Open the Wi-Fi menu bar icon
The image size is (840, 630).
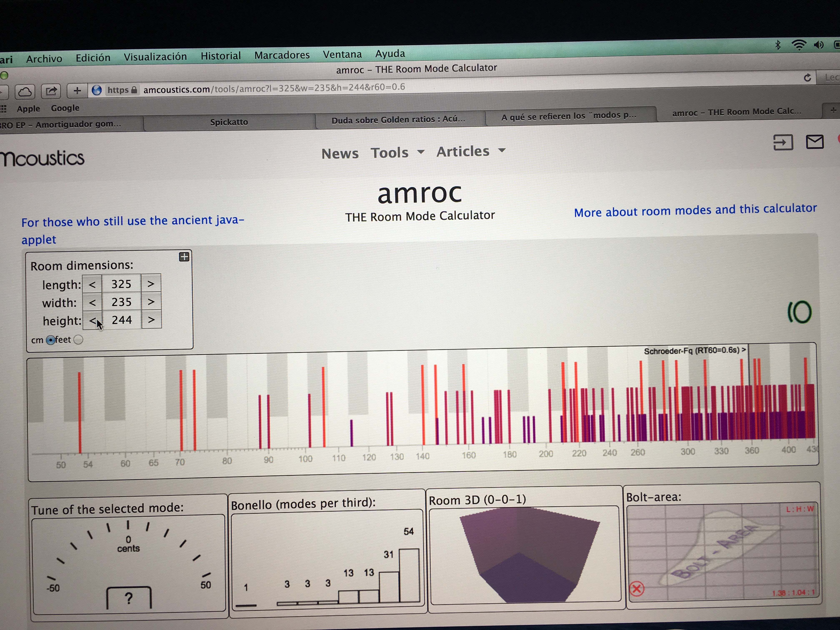[x=799, y=45]
